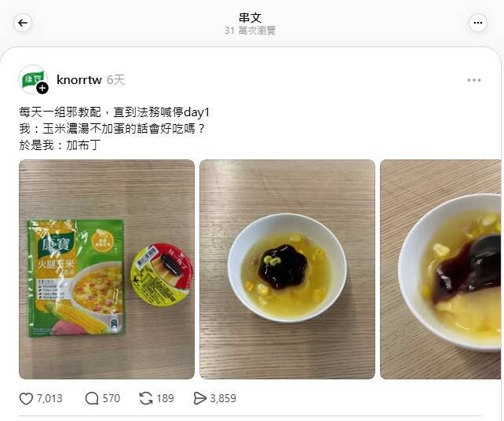Viewport: 504px width, 421px height.
Task: View the 7,013 likes count
Action: click(49, 398)
